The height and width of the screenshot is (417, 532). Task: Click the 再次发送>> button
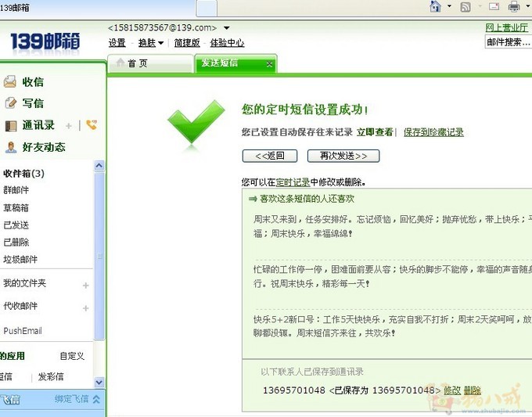point(343,156)
